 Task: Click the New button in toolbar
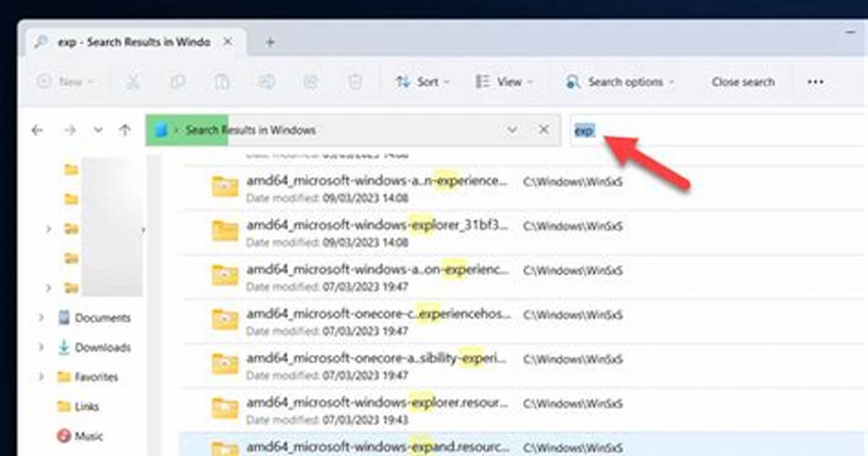(x=65, y=82)
